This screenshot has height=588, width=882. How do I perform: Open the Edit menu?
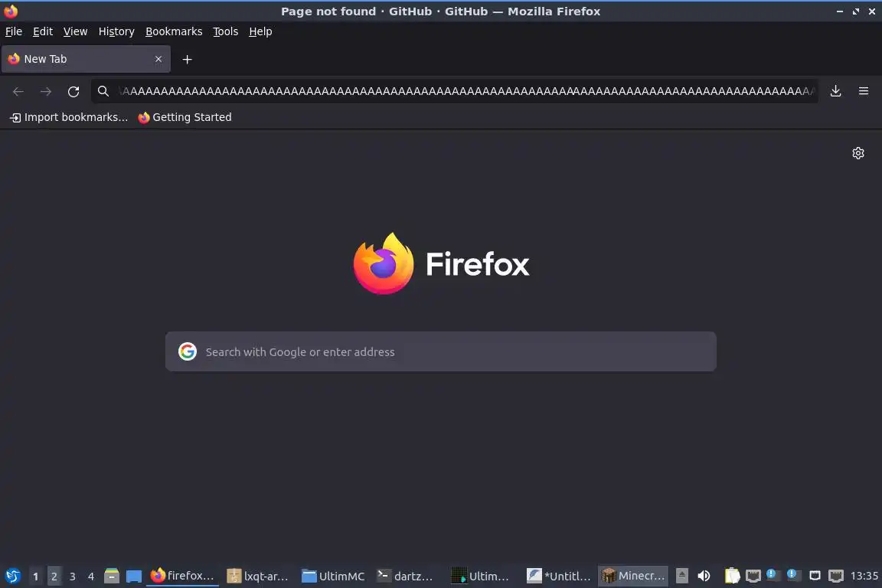pos(43,31)
